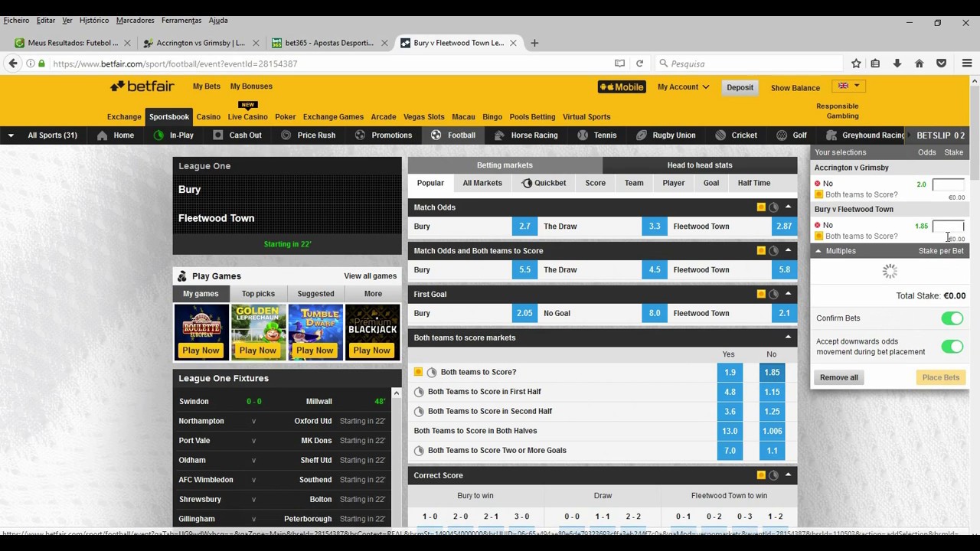Image resolution: width=980 pixels, height=551 pixels.
Task: Open the Histórico menu in Firefox
Action: (94, 21)
